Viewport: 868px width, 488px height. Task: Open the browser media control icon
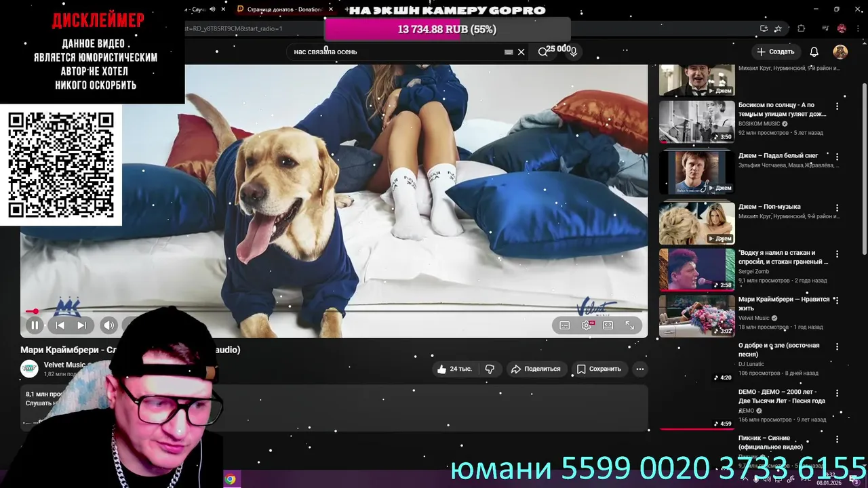point(825,28)
